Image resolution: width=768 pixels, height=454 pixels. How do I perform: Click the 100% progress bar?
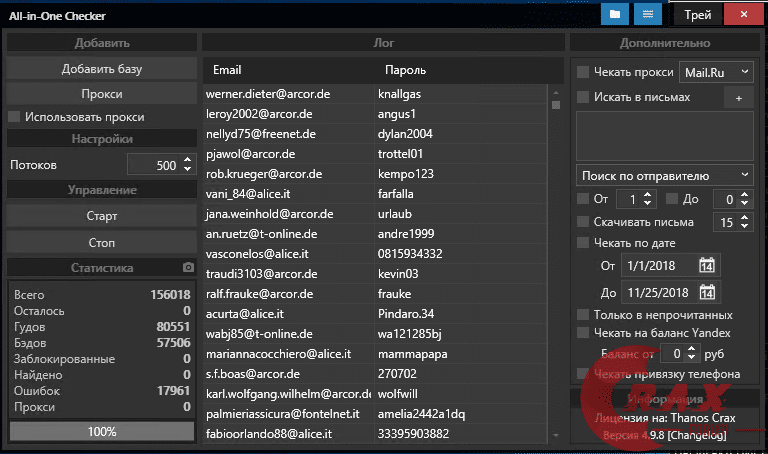pos(102,431)
